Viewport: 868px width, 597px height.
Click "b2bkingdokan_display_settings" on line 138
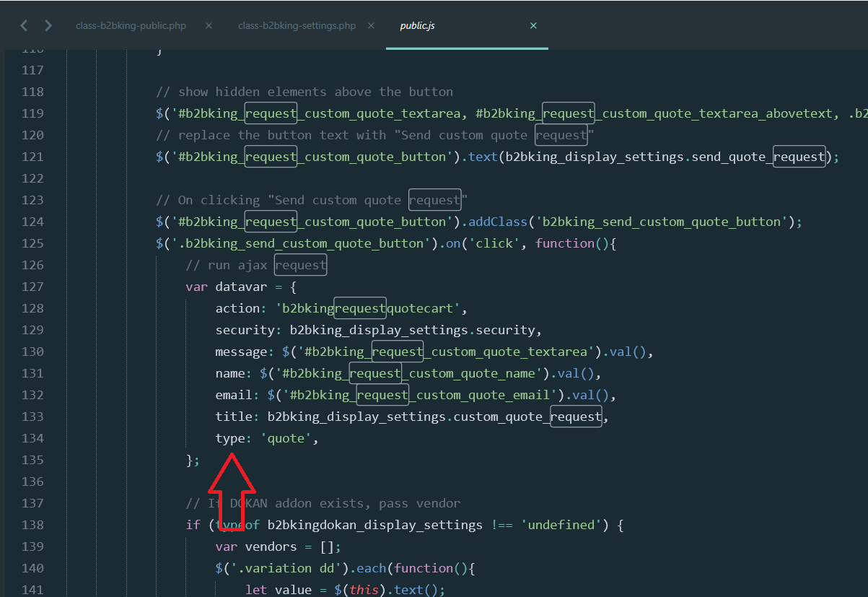375,525
